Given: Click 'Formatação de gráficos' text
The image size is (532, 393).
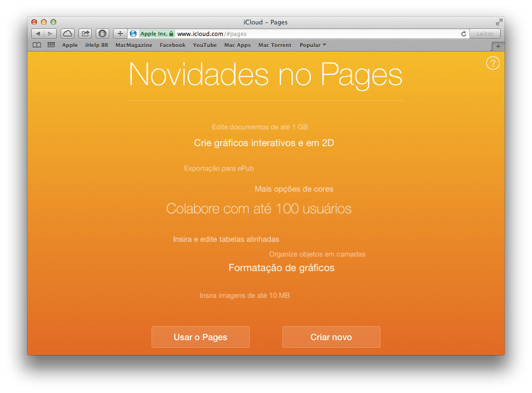Looking at the screenshot, I should 281,268.
